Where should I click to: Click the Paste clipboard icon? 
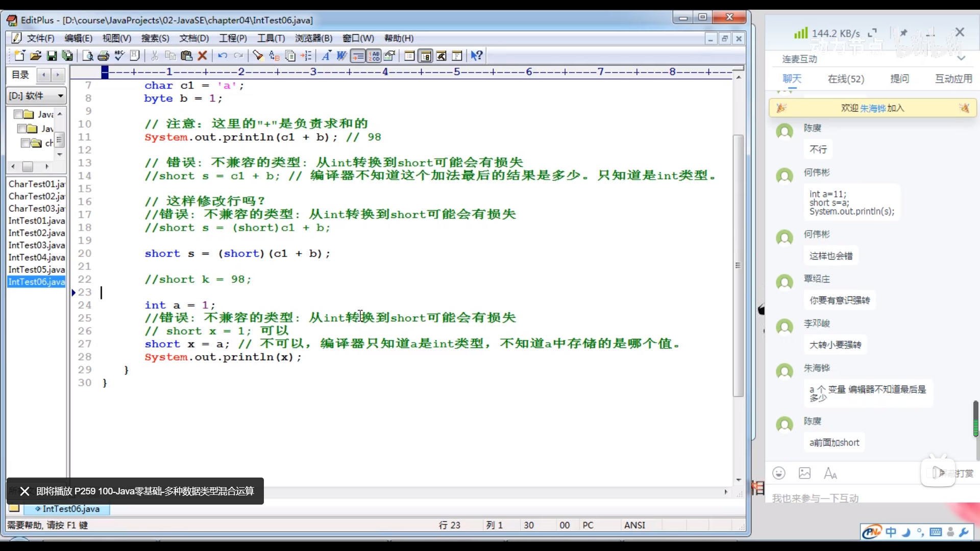point(186,56)
